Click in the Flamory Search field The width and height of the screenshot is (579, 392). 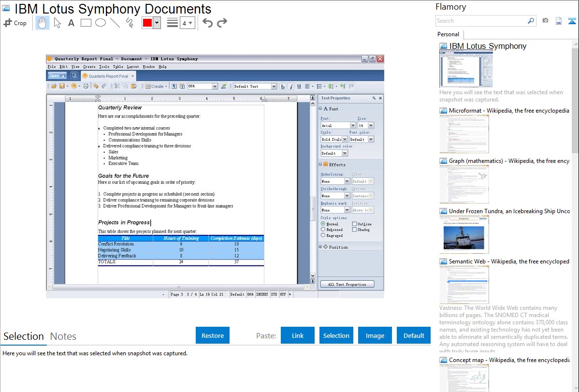[x=481, y=21]
